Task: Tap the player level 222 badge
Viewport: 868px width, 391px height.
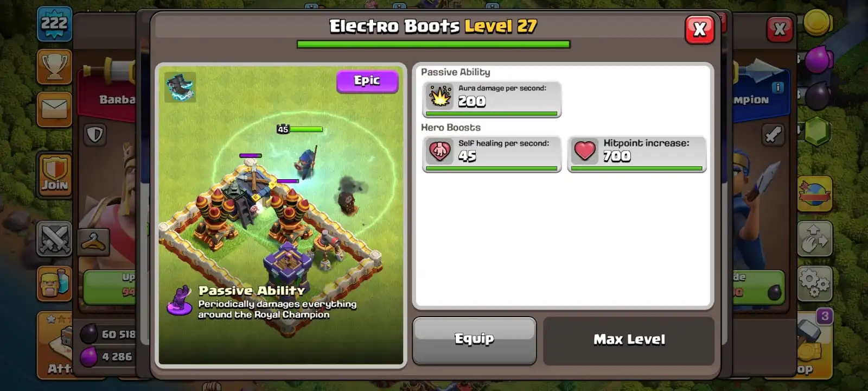Action: point(54,24)
